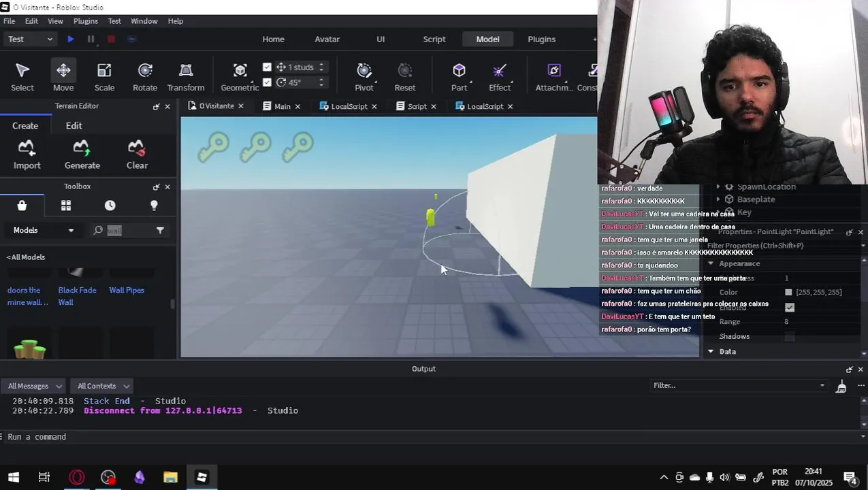Switch to the Avatar ribbon tab
The height and width of the screenshot is (490, 868).
click(x=327, y=39)
